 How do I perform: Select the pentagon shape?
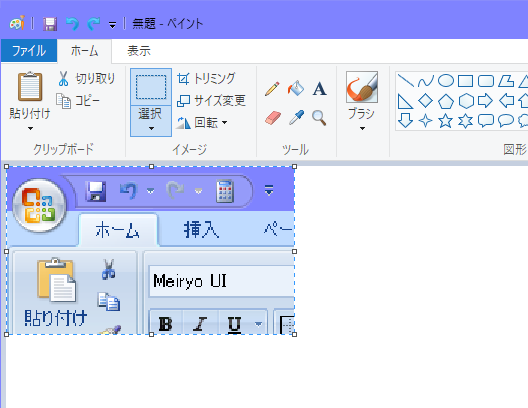(446, 101)
